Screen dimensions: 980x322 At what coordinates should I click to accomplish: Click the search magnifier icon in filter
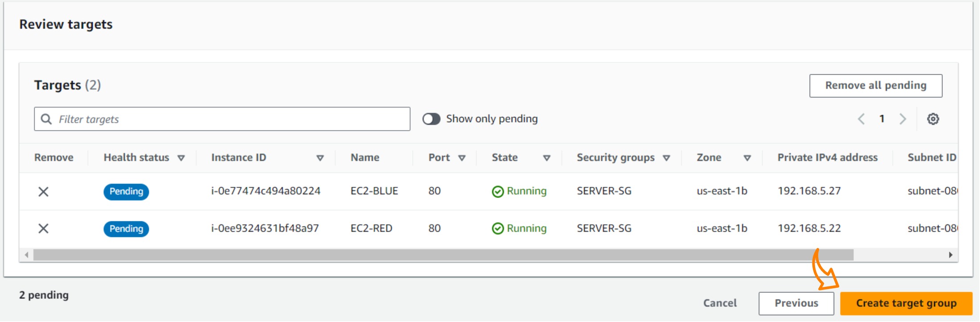click(x=46, y=119)
